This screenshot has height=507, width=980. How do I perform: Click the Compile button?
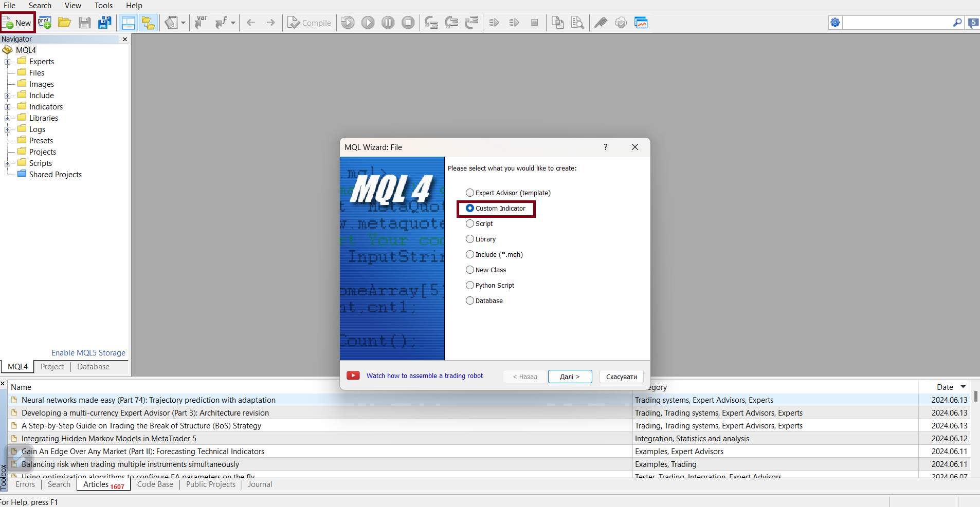tap(309, 23)
